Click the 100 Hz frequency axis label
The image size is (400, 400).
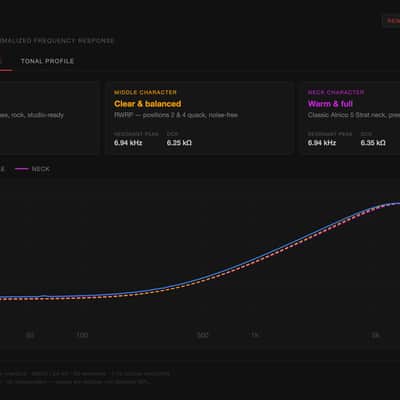pyautogui.click(x=82, y=335)
